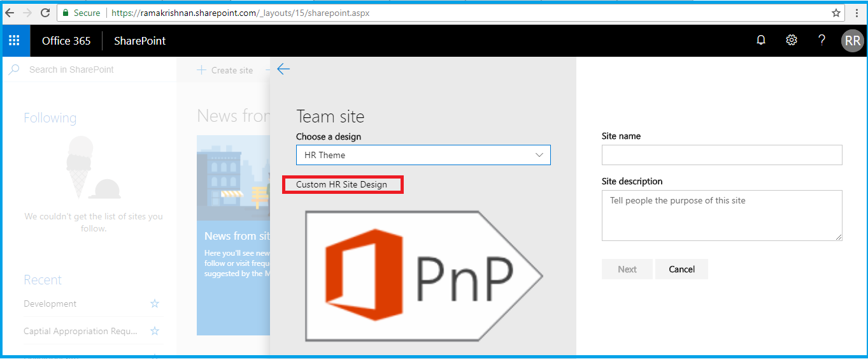Click the Office 365 header link
Viewport: 868px width, 359px height.
66,41
